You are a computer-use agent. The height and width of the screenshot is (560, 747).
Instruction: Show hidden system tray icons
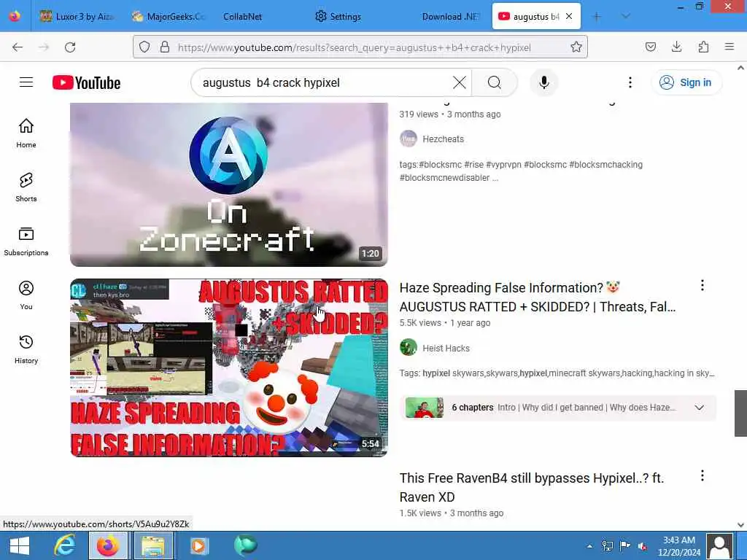(x=589, y=546)
